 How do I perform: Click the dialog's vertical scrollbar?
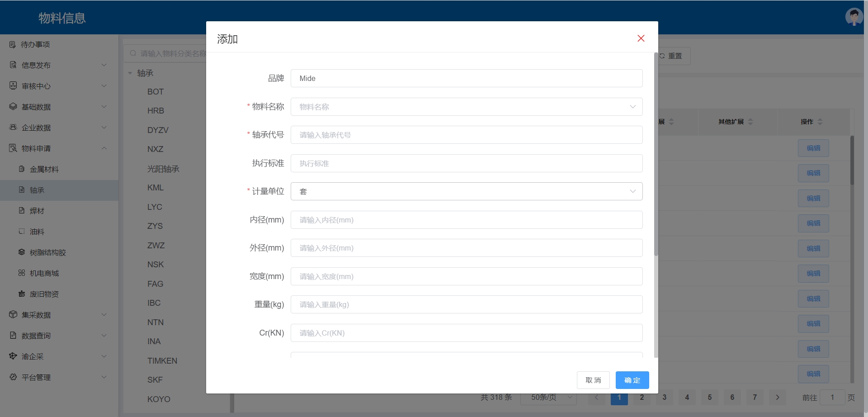(x=656, y=154)
